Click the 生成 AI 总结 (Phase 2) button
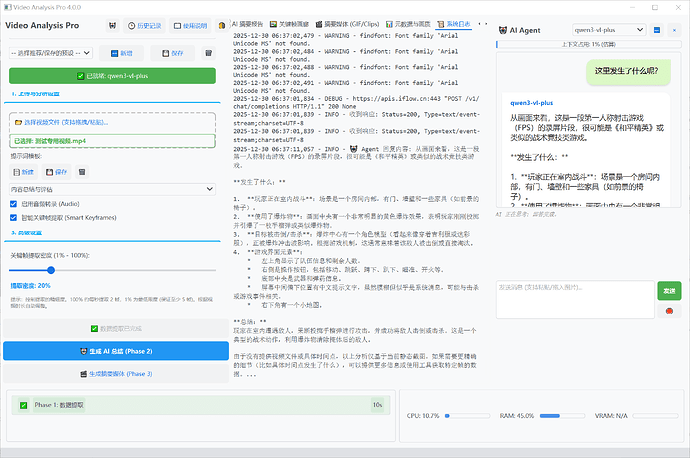Viewport: 690px width, 458px height. [x=116, y=351]
